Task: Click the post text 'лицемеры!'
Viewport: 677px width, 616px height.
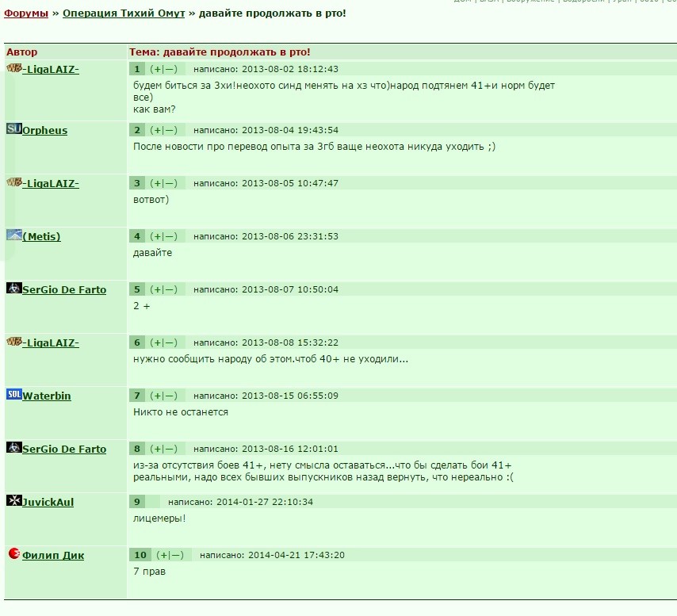Action: (x=159, y=518)
